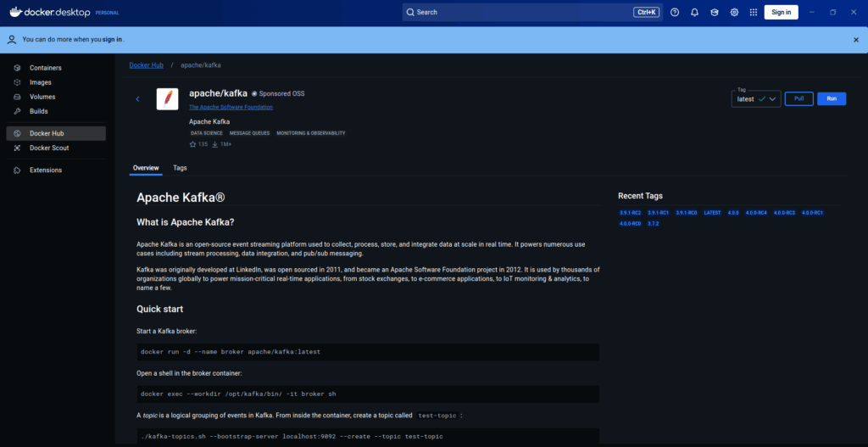Click the MONITORING & OBSERVABILITY category chip
The image size is (868, 447).
[310, 133]
